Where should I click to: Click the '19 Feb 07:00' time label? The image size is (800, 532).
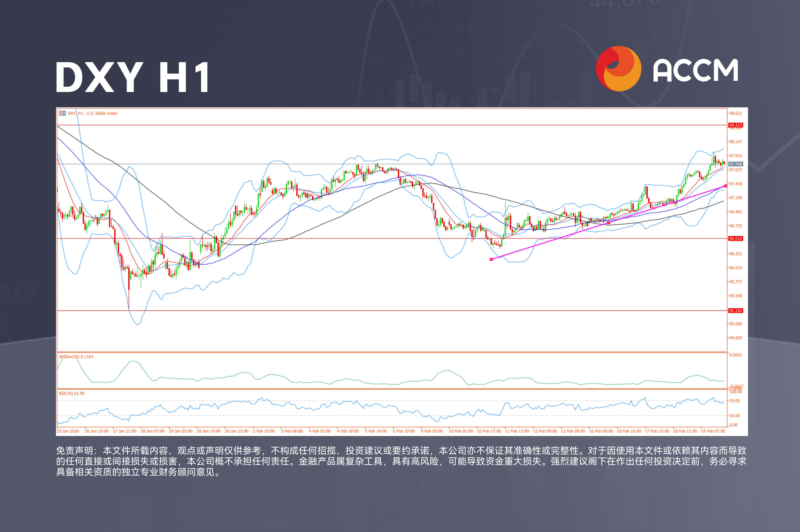point(713,431)
